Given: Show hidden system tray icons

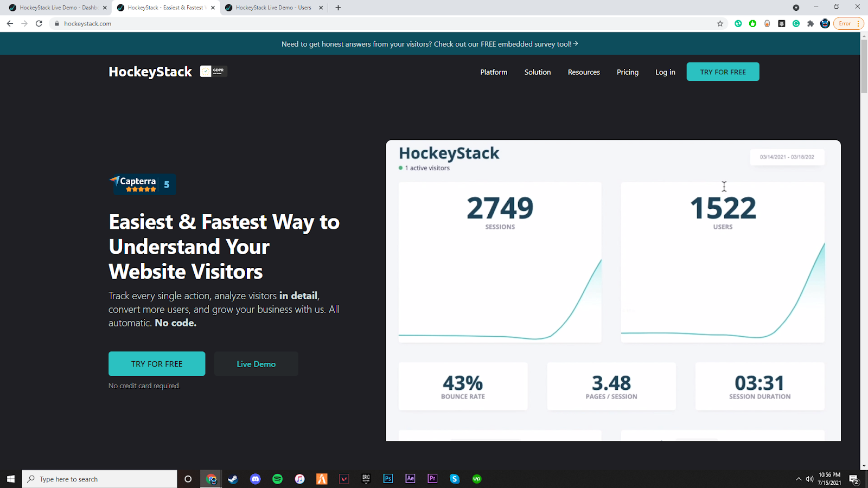Looking at the screenshot, I should [799, 479].
